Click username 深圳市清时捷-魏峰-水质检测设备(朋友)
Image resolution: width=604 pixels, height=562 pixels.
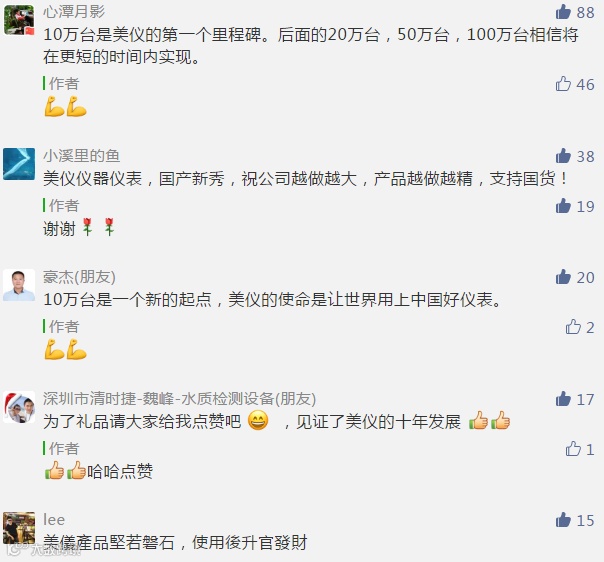179,399
